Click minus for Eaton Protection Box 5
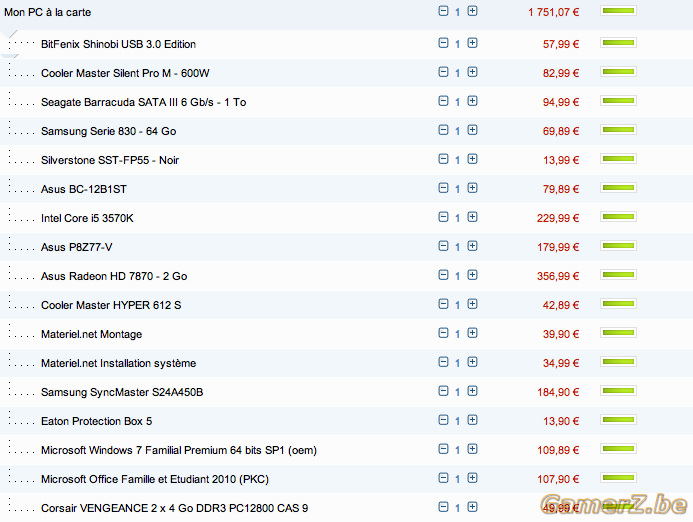This screenshot has width=693, height=522. (x=443, y=420)
